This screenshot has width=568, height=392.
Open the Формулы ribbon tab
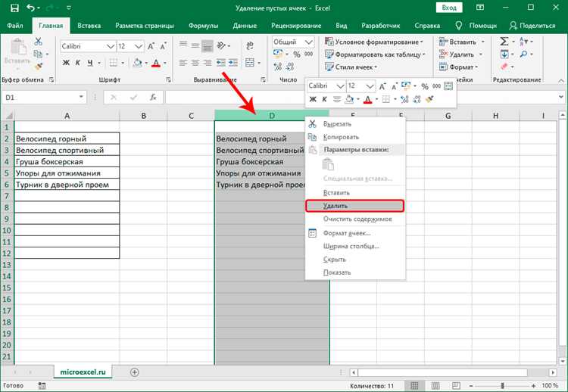203,26
